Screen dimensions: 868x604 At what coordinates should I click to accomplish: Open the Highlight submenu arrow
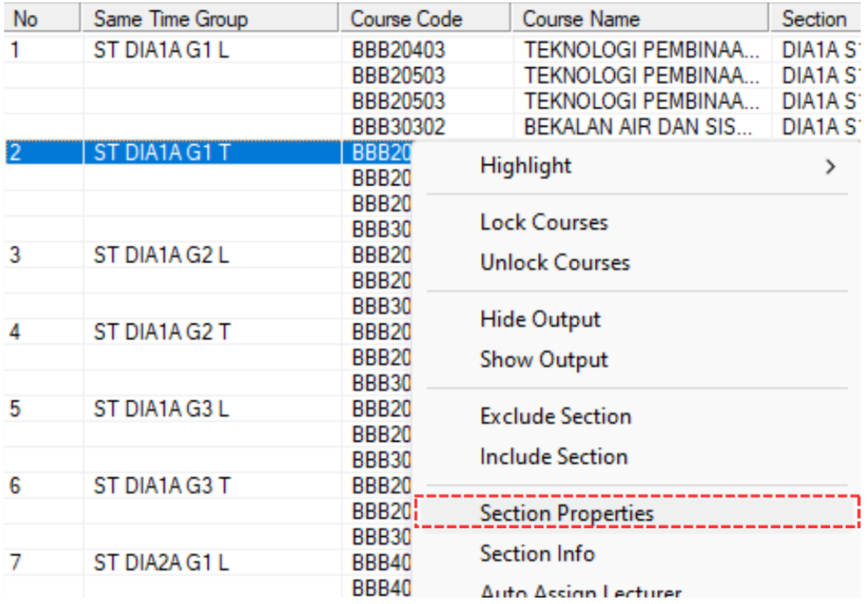click(829, 166)
